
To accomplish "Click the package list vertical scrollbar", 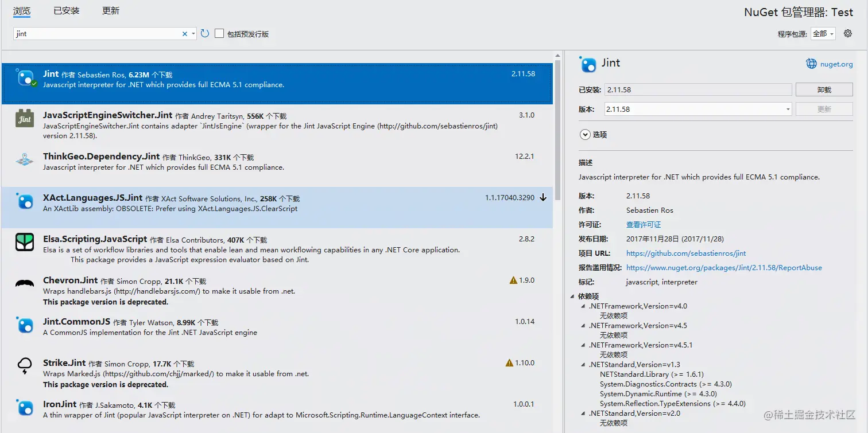I will 557,130.
